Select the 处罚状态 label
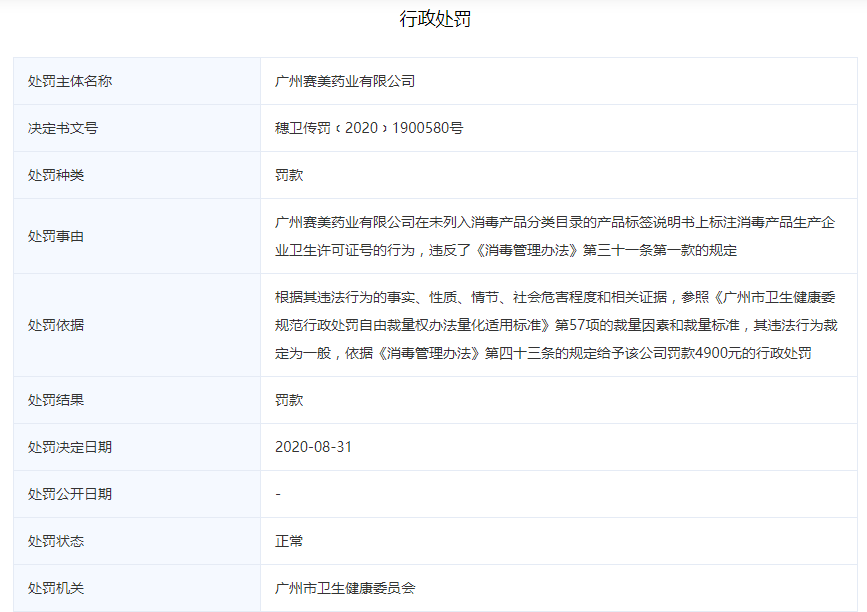 coord(56,541)
